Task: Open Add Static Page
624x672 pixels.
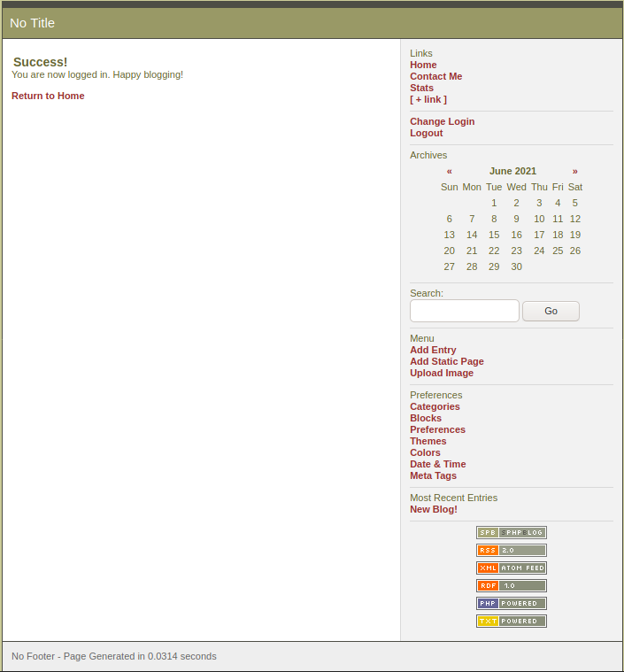Action: pyautogui.click(x=446, y=361)
